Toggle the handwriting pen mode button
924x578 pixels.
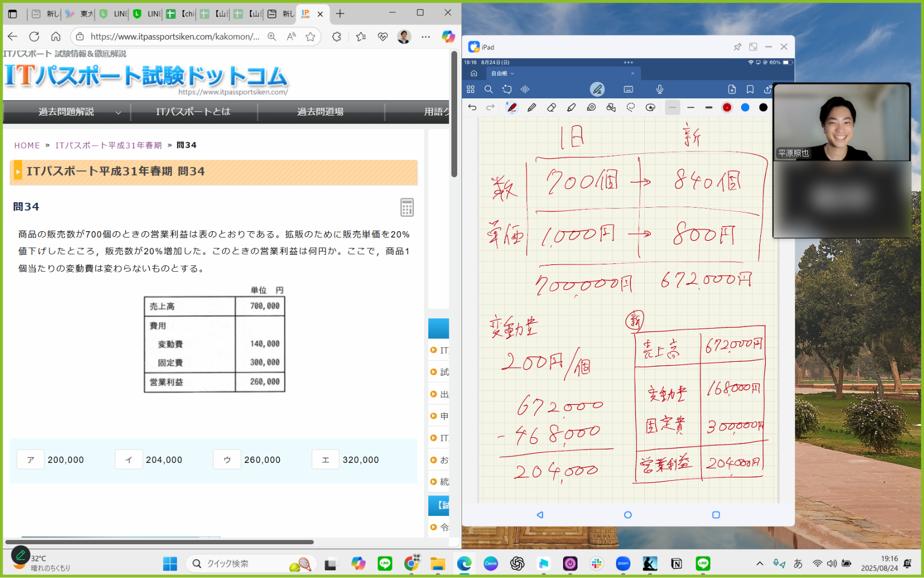[x=597, y=89]
